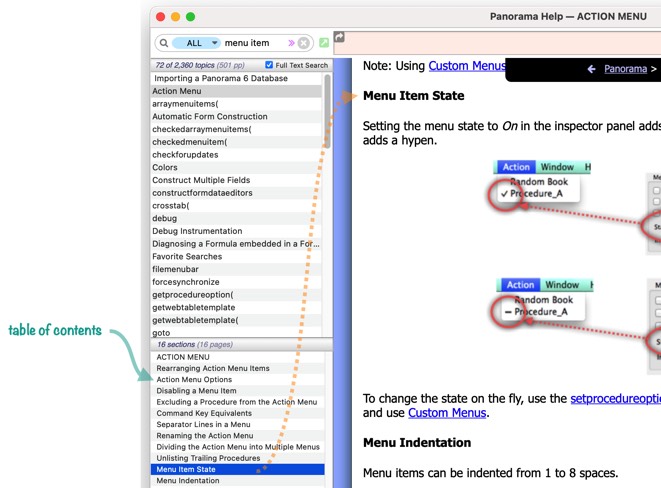The width and height of the screenshot is (661, 488).
Task: Click the purple double-chevron search icon
Action: pos(291,43)
